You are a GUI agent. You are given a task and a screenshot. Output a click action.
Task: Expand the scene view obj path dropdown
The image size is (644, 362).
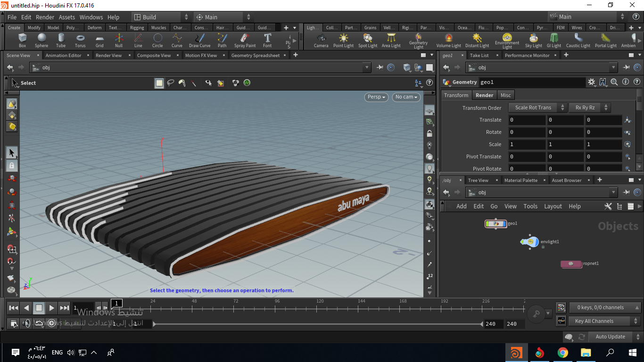[x=367, y=67]
